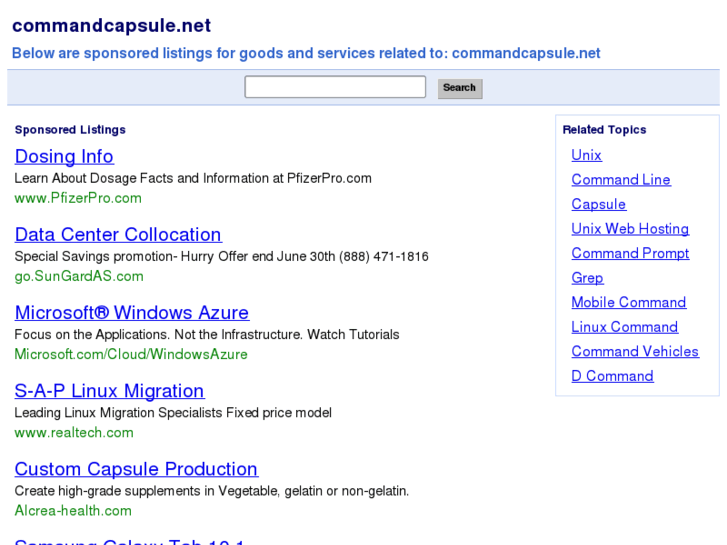Click the go.SunGardAS.com URL
The image size is (727, 545).
point(79,276)
